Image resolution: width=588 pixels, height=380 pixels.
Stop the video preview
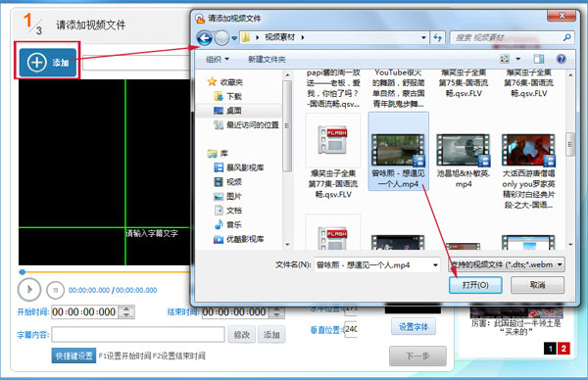coord(55,290)
